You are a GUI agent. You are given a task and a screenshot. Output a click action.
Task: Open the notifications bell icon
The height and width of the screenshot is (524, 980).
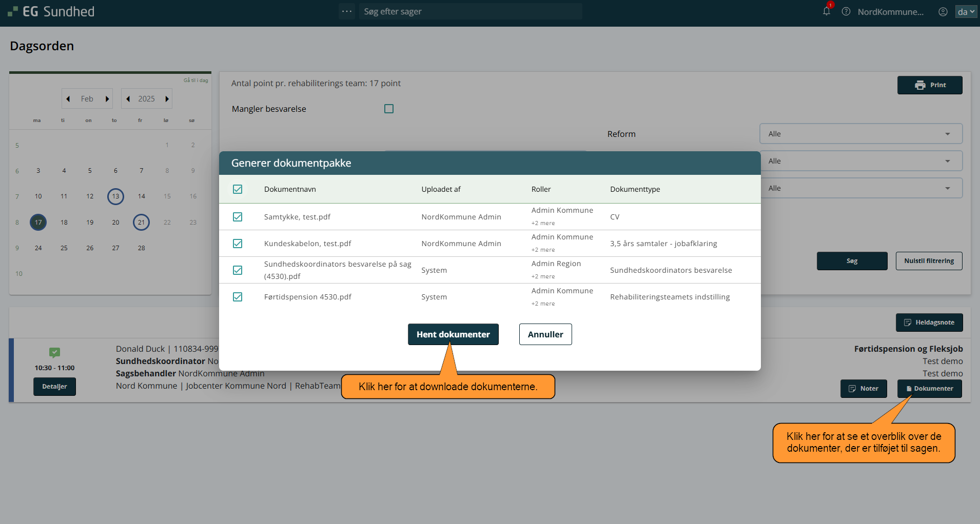pyautogui.click(x=826, y=11)
